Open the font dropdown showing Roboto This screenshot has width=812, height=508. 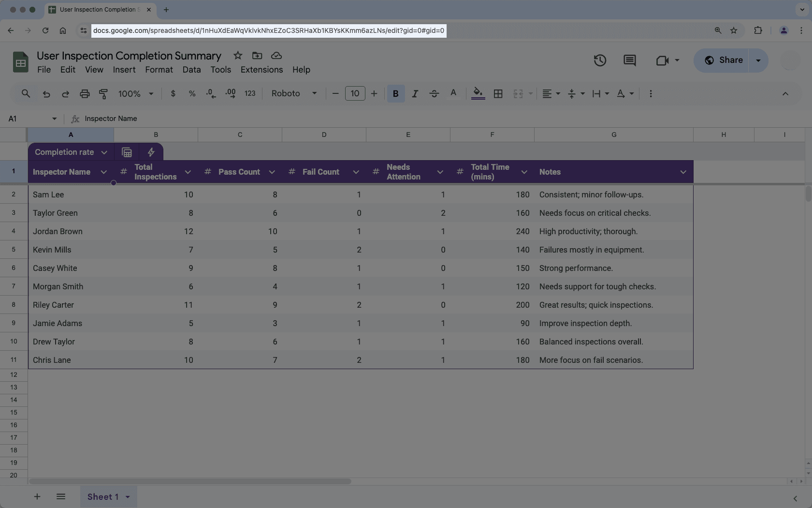click(293, 93)
